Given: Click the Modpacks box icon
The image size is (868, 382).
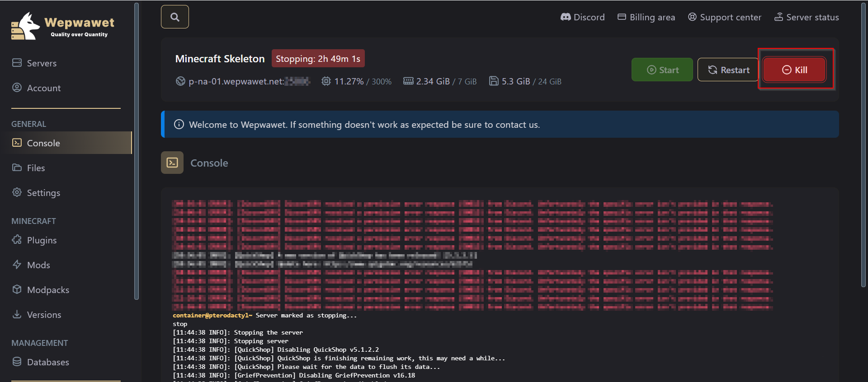Looking at the screenshot, I should tap(17, 289).
